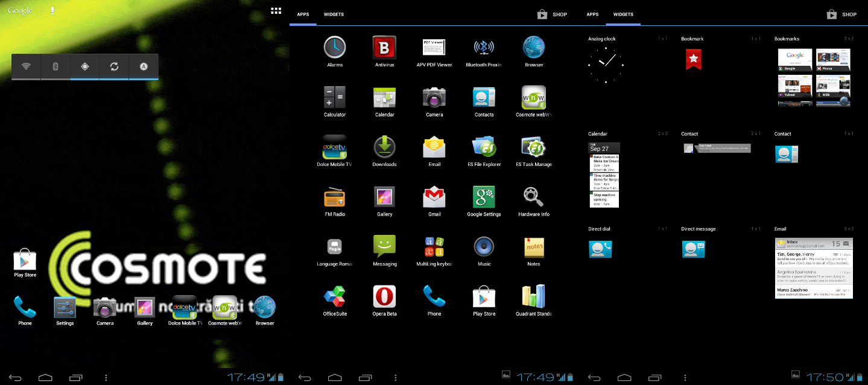This screenshot has width=868, height=385.
Task: Select the Direct dial widget
Action: click(600, 249)
